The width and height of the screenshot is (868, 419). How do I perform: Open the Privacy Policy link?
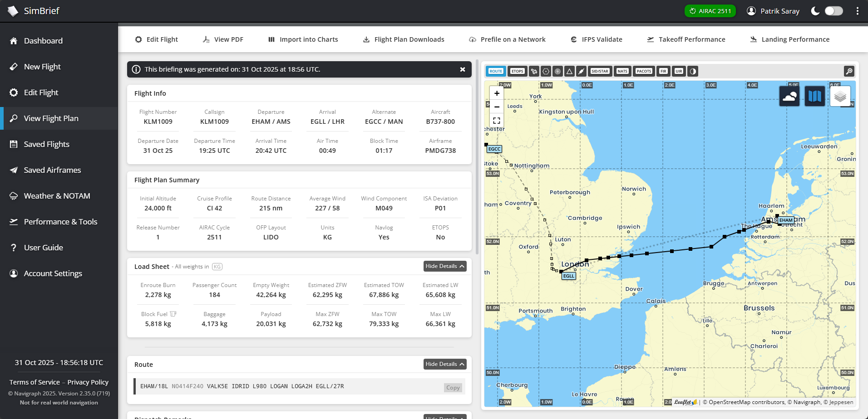coord(88,382)
